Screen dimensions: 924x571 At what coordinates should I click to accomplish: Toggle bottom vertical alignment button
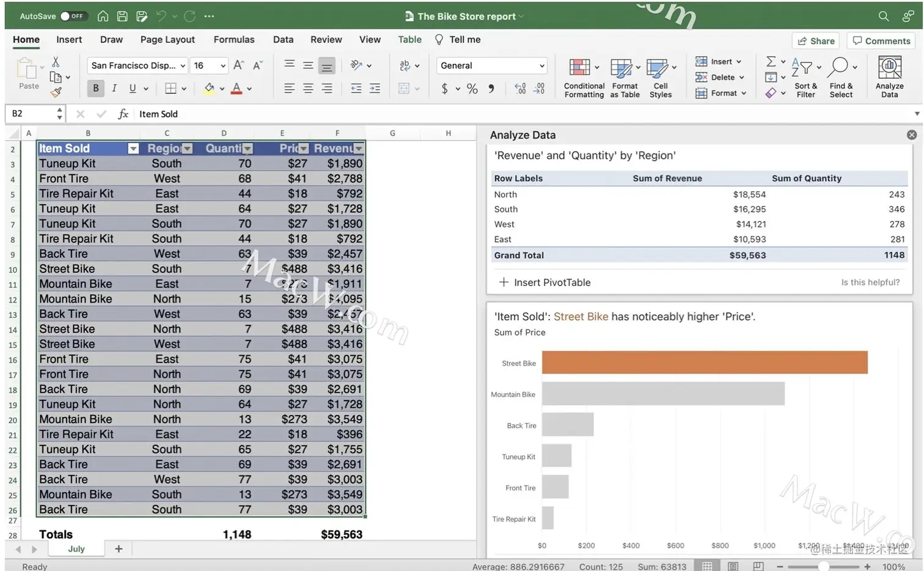tap(327, 65)
